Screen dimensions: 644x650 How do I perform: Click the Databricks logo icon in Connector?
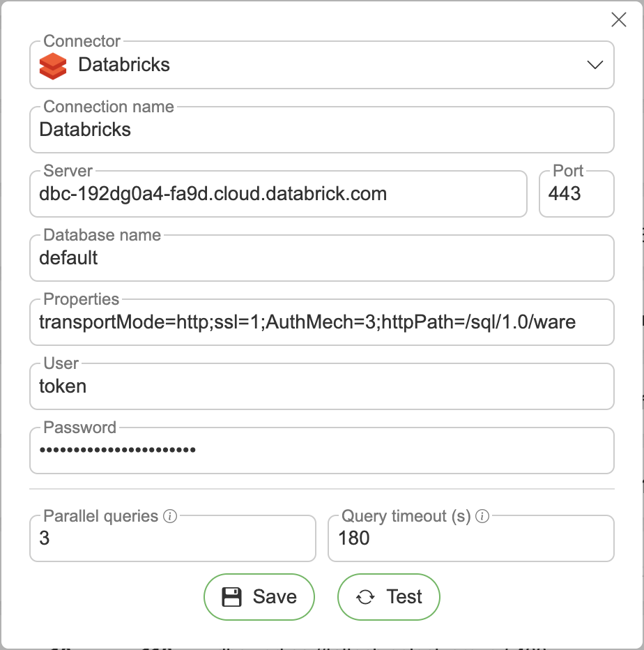point(53,66)
